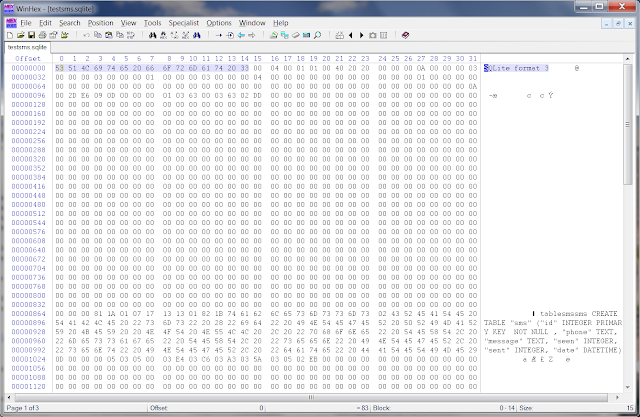Select first hex byte 53 at offset 0
Viewport: 640px width, 417px height.
[x=60, y=68]
